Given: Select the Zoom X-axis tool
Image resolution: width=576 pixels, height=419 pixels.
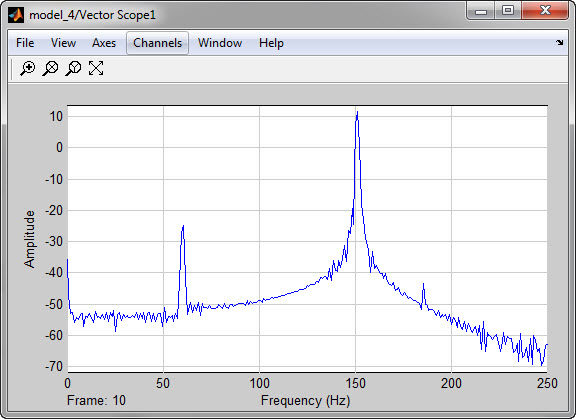Looking at the screenshot, I should [x=50, y=68].
